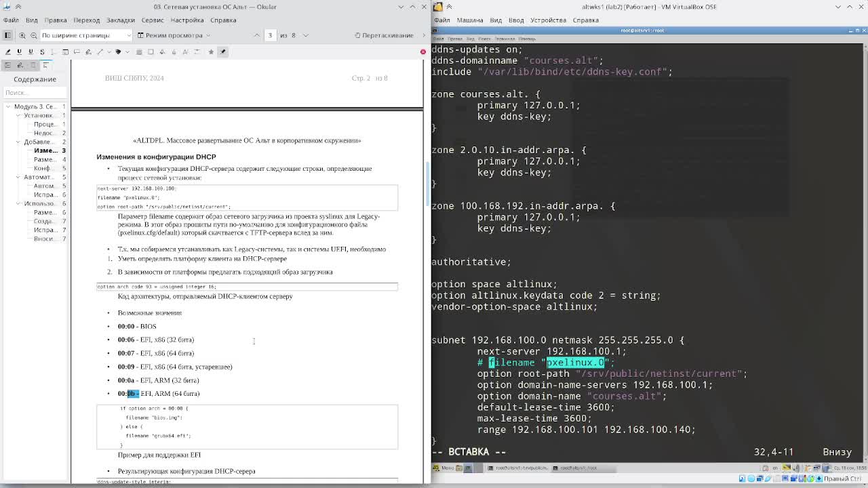Open the annotation color setting
868x488 pixels.
pyautogui.click(x=151, y=52)
